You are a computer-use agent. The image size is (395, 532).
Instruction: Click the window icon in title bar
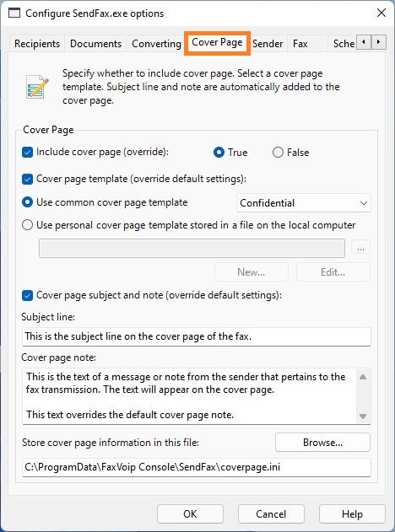pyautogui.click(x=14, y=13)
